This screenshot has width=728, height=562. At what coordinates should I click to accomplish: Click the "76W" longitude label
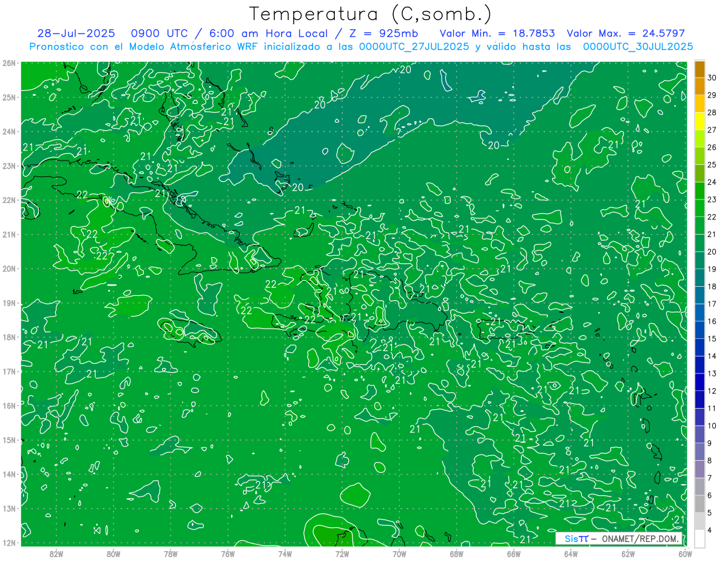pos(227,554)
